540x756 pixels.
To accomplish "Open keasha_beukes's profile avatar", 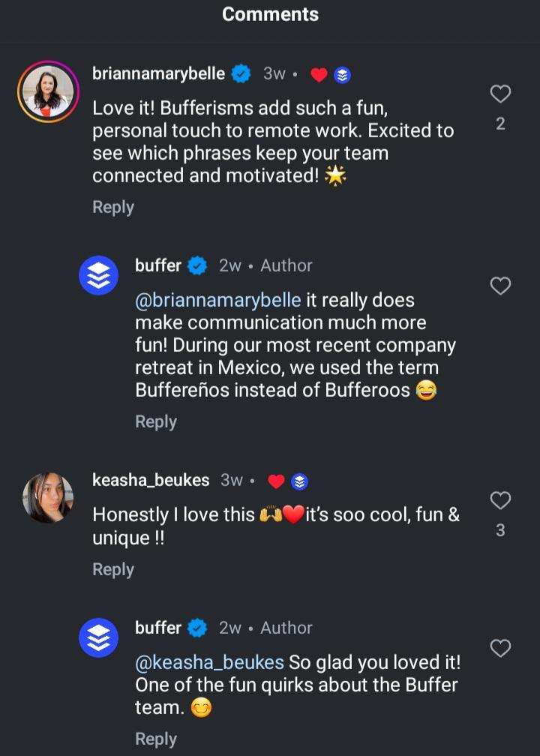I will 48,497.
